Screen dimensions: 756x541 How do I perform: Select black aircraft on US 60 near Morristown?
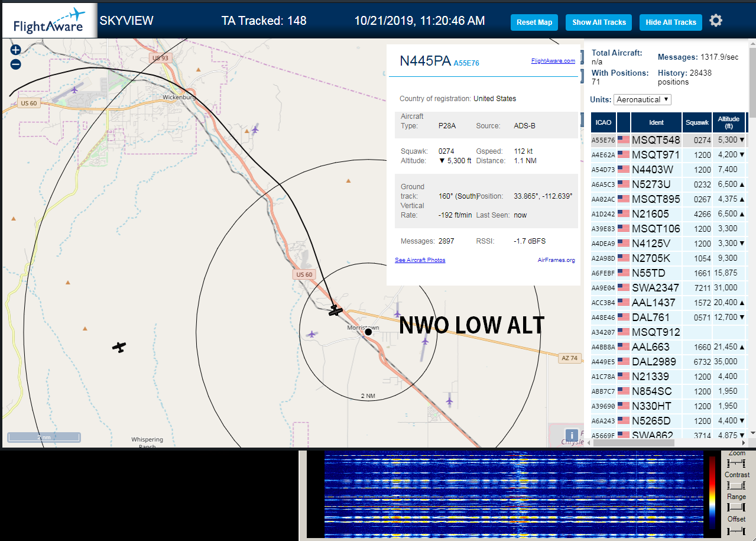point(336,310)
